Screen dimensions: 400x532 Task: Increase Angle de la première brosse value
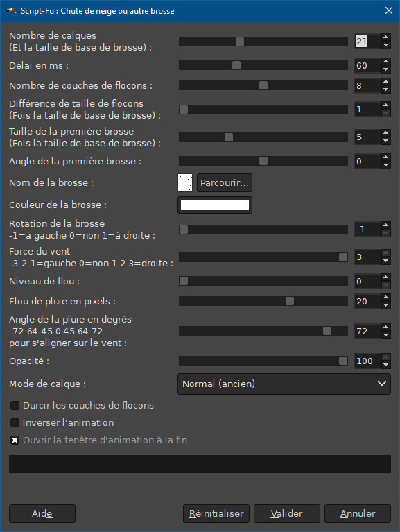385,157
